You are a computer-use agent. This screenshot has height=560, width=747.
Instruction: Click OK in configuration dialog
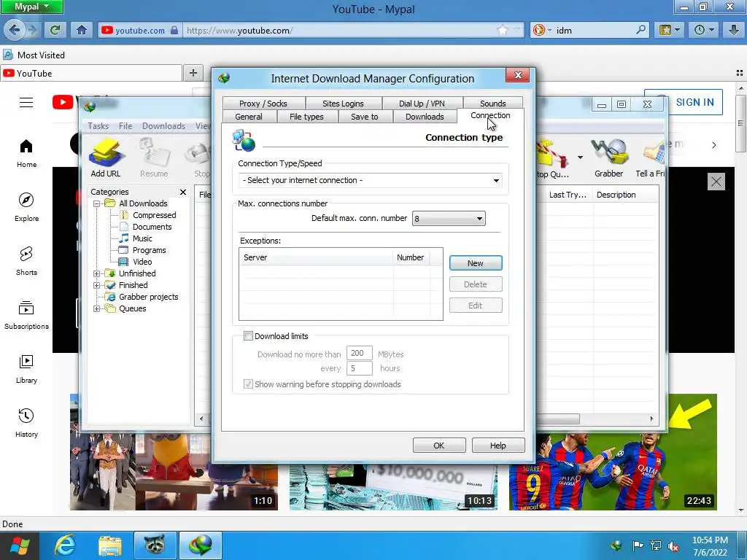click(x=438, y=446)
